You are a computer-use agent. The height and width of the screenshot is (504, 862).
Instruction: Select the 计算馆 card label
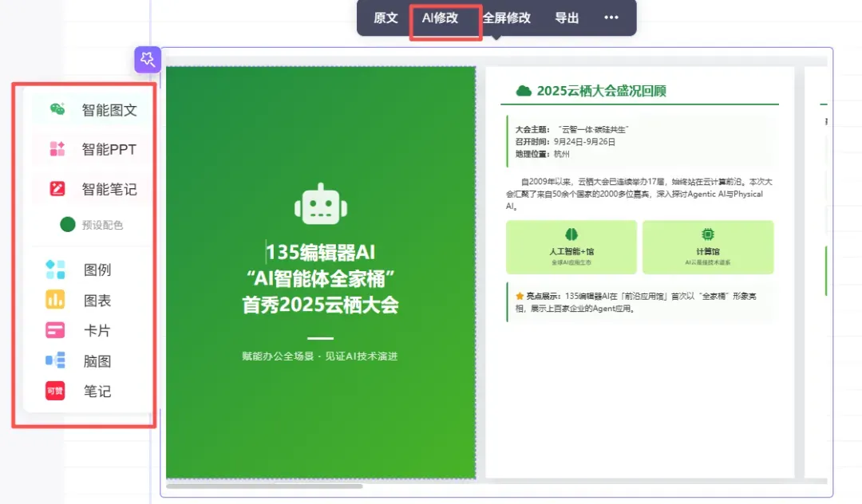[708, 251]
